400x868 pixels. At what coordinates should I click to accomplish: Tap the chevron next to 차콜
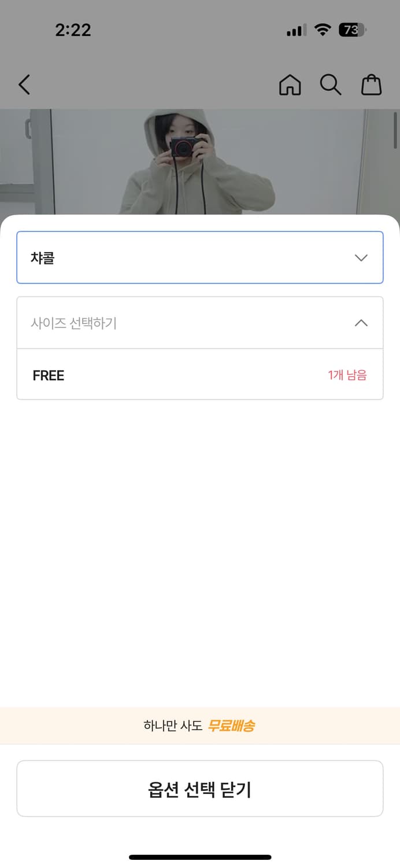click(361, 258)
